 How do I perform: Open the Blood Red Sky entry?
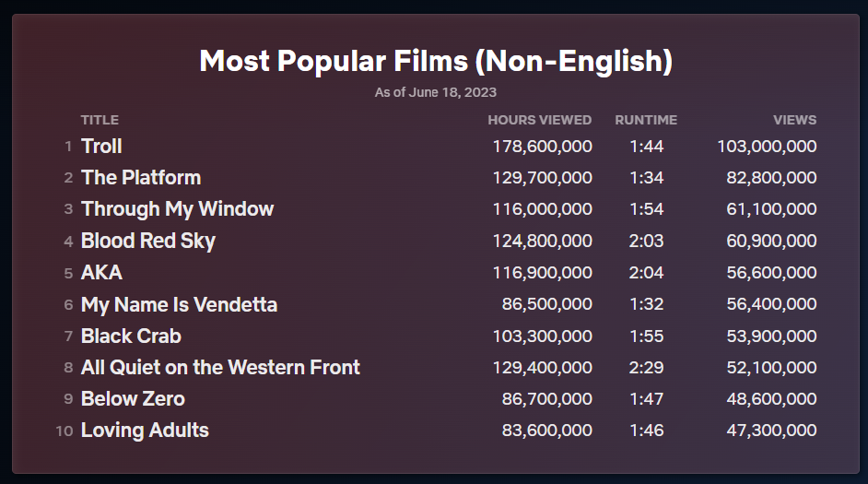pos(147,242)
